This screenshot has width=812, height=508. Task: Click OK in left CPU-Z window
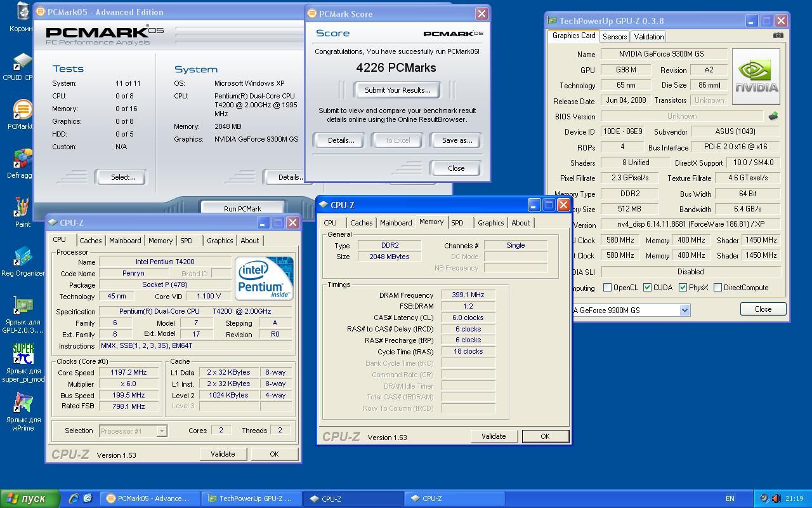(x=274, y=454)
